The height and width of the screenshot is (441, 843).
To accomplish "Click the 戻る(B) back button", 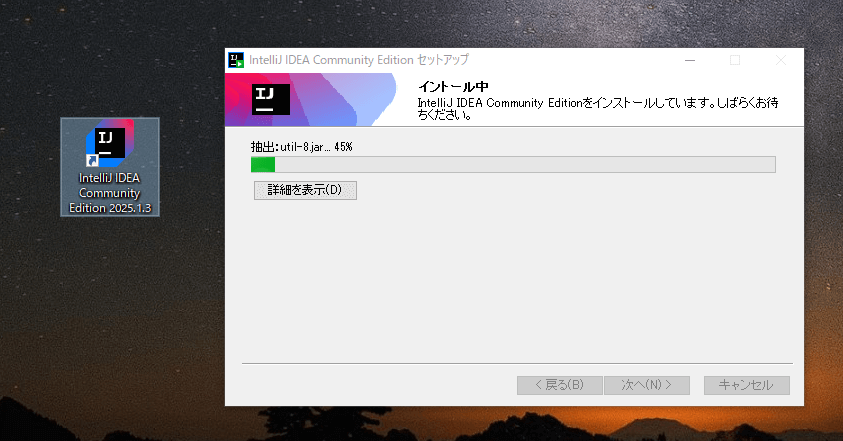I will (x=559, y=385).
